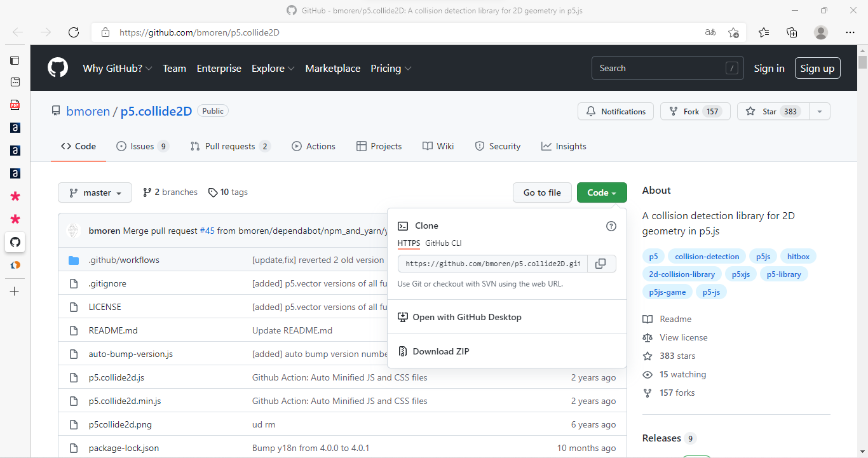Open the 10 tags link
This screenshot has width=868, height=458.
(228, 192)
